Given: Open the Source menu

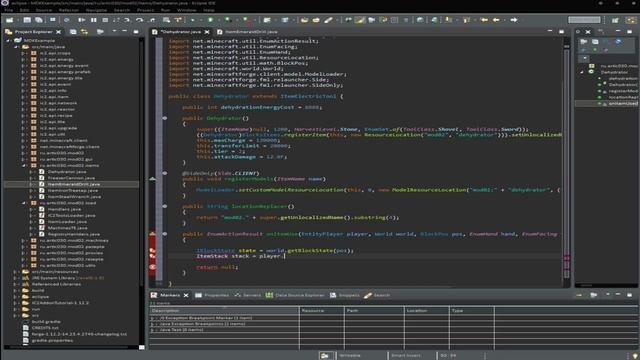Looking at the screenshot, I should click(x=44, y=10).
